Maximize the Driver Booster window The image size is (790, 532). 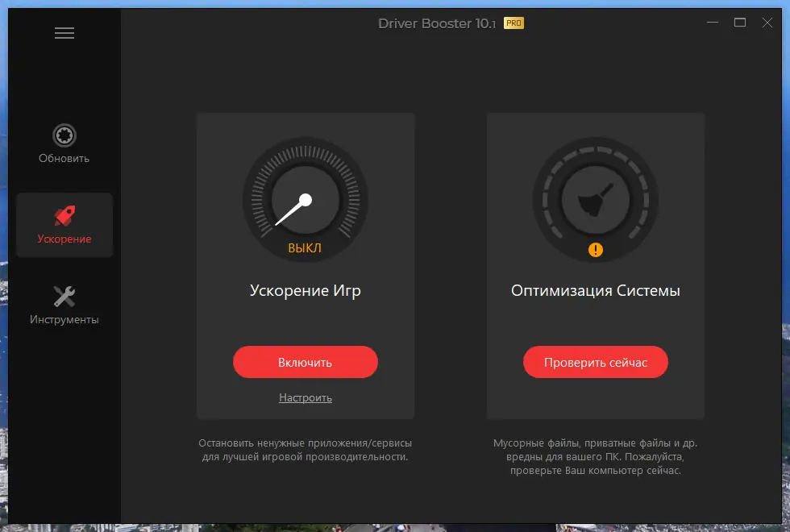pyautogui.click(x=740, y=23)
